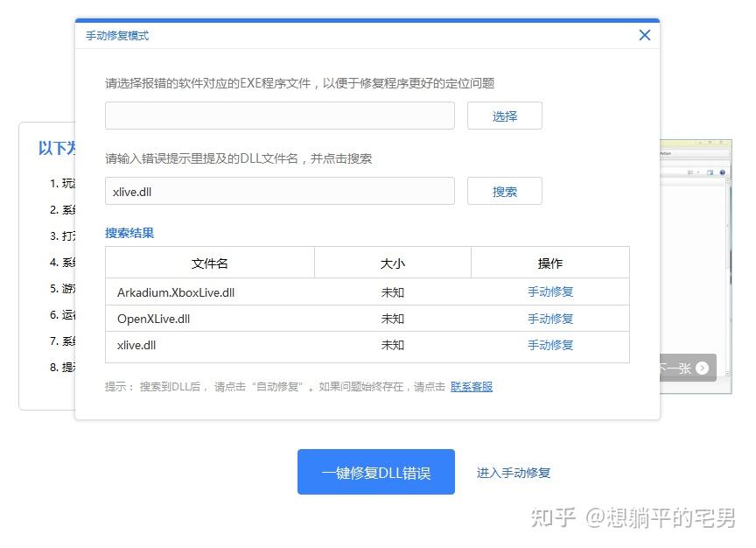
Task: Click the 搜索 button to search the DLL
Action: click(504, 191)
